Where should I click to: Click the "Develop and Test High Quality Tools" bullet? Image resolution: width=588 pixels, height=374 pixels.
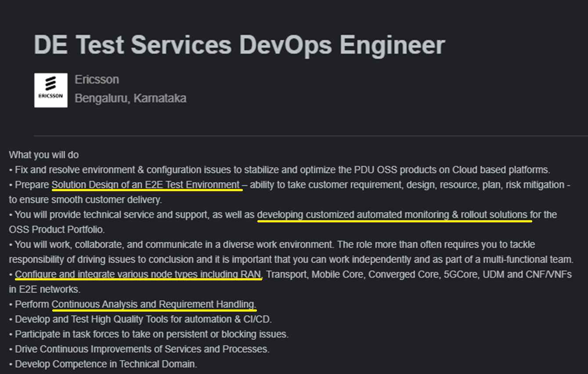coord(143,319)
